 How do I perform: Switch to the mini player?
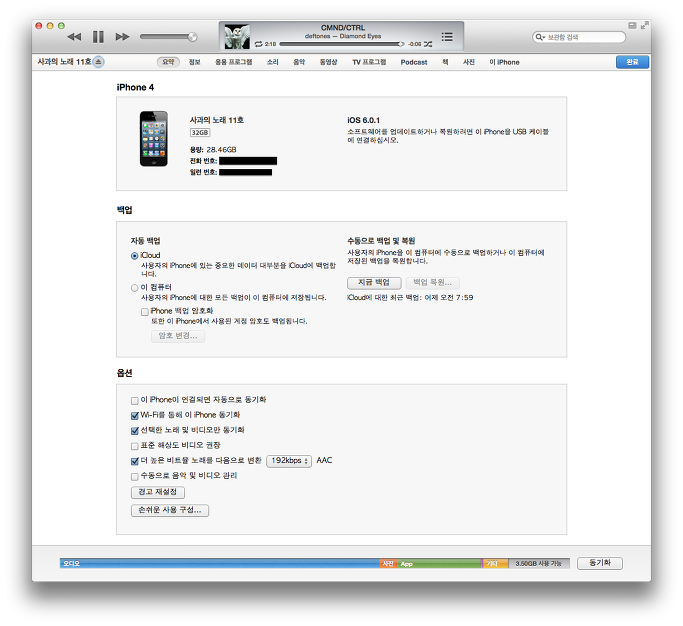[x=632, y=26]
